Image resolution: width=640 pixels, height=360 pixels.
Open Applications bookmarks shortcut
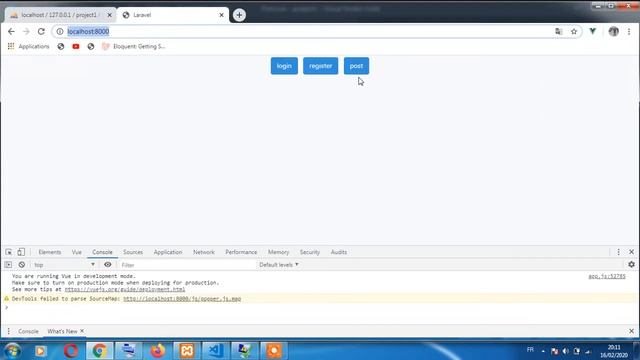[29, 47]
